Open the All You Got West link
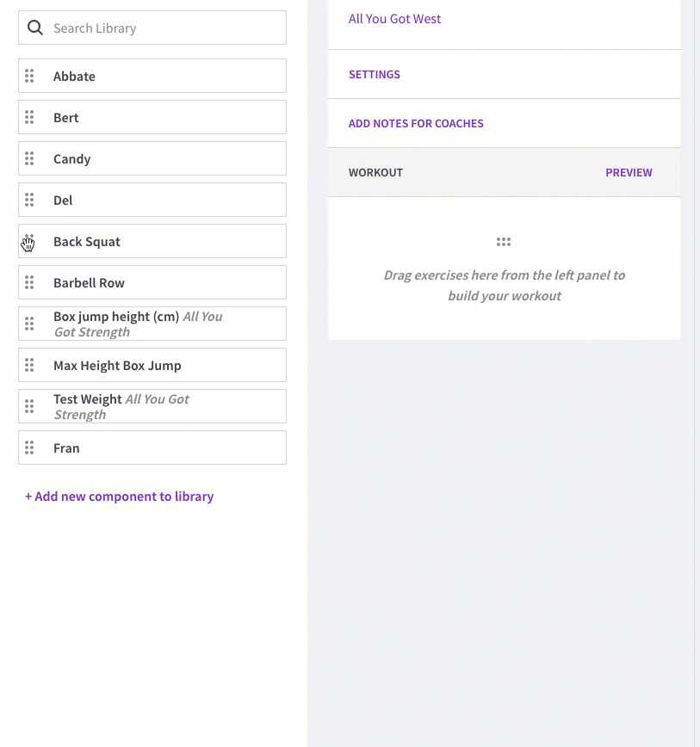The height and width of the screenshot is (747, 700). pyautogui.click(x=394, y=19)
